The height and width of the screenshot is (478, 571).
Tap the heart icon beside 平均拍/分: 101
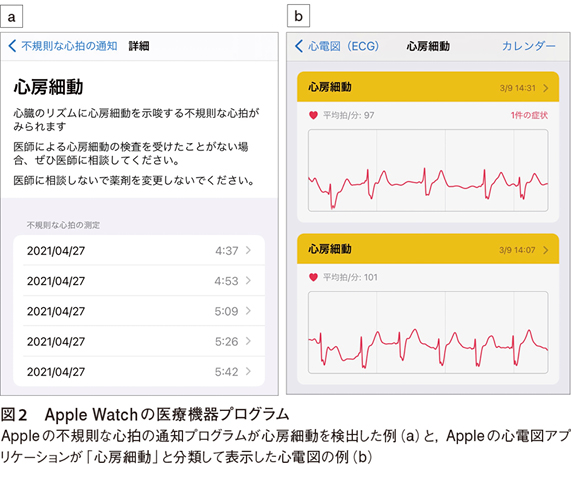pos(313,277)
